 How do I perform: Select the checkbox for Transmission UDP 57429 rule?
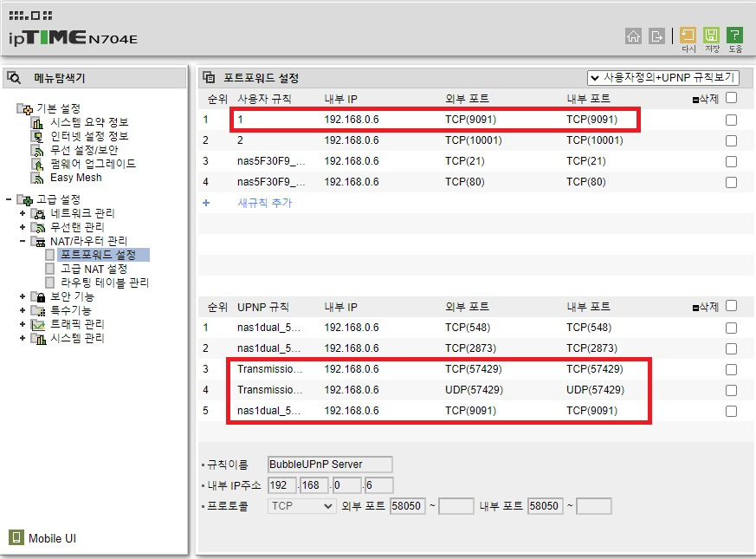coord(730,389)
